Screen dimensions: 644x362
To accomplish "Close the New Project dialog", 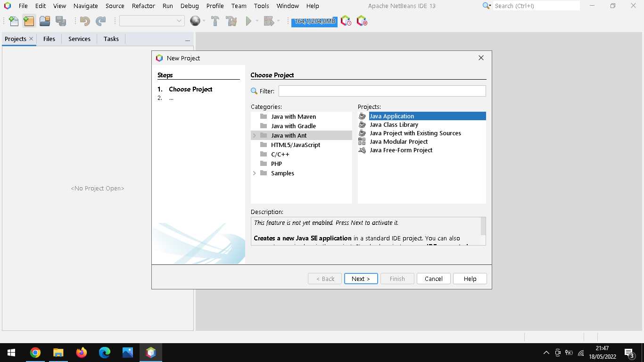I will coord(481,58).
